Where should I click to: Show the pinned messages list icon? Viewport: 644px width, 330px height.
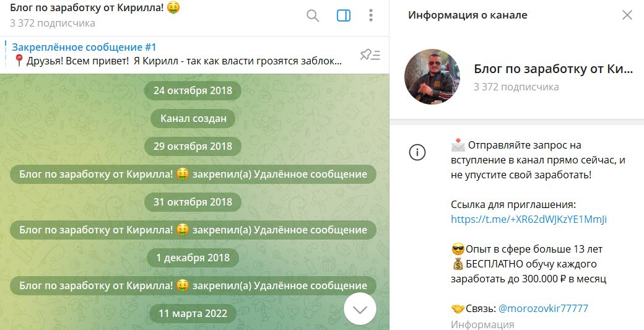point(370,55)
